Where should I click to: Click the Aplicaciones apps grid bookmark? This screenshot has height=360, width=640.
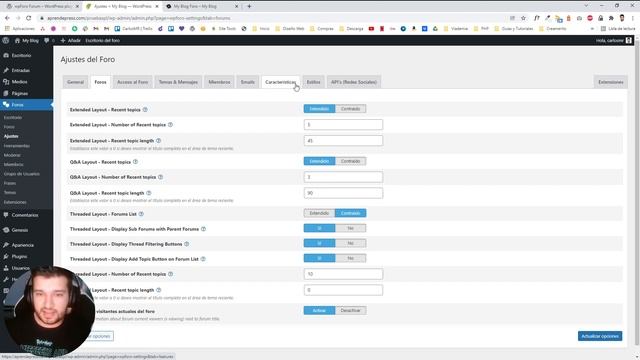[20, 29]
